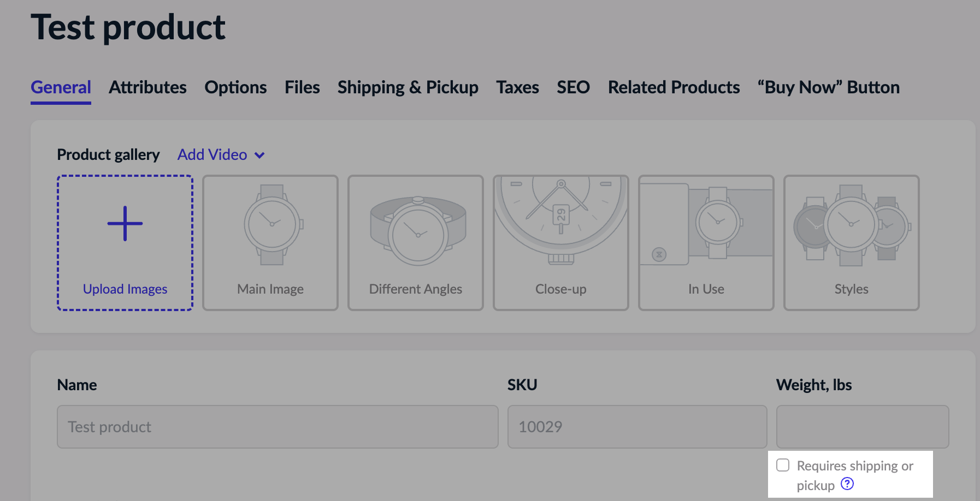Click the Product gallery label
The width and height of the screenshot is (980, 501).
[108, 155]
